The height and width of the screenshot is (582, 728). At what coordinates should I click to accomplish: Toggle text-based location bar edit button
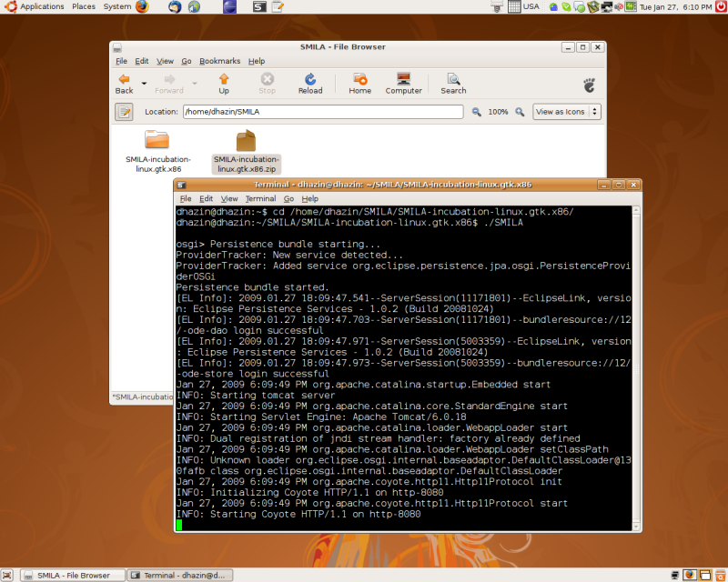[124, 112]
